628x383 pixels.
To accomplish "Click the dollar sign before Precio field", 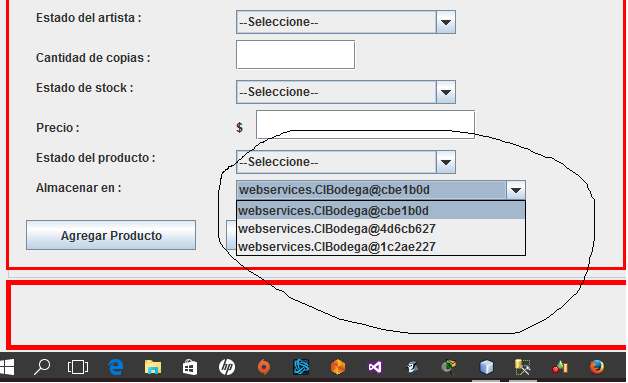I will 240,128.
